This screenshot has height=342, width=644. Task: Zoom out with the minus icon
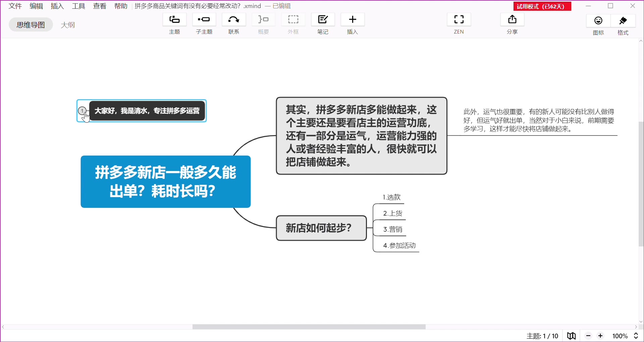tap(588, 336)
